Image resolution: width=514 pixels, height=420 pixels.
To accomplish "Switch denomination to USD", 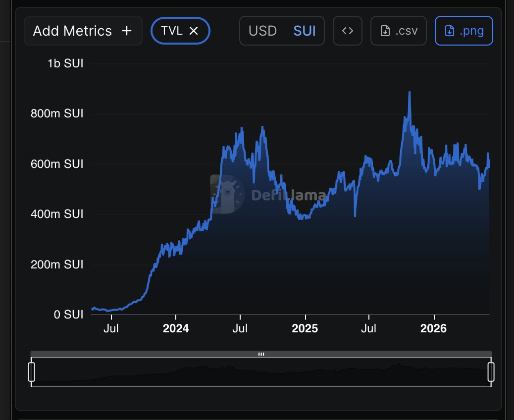I will pyautogui.click(x=262, y=31).
